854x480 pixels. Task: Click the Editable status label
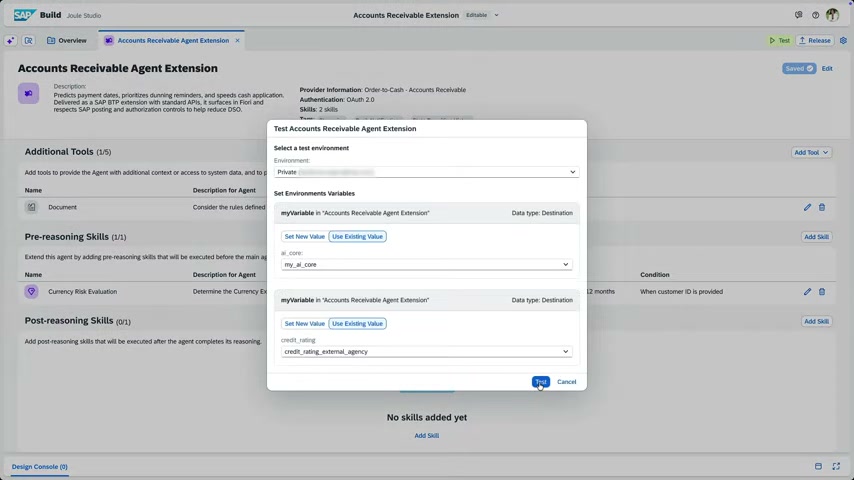[477, 15]
